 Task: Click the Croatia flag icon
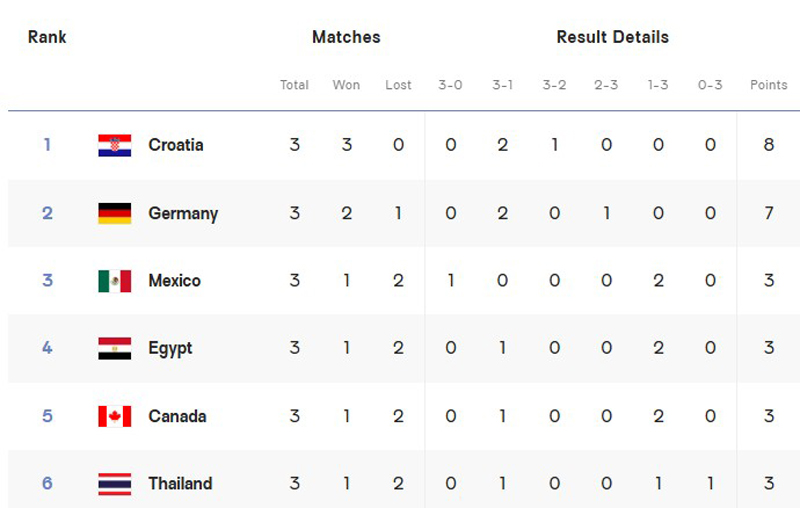115,145
